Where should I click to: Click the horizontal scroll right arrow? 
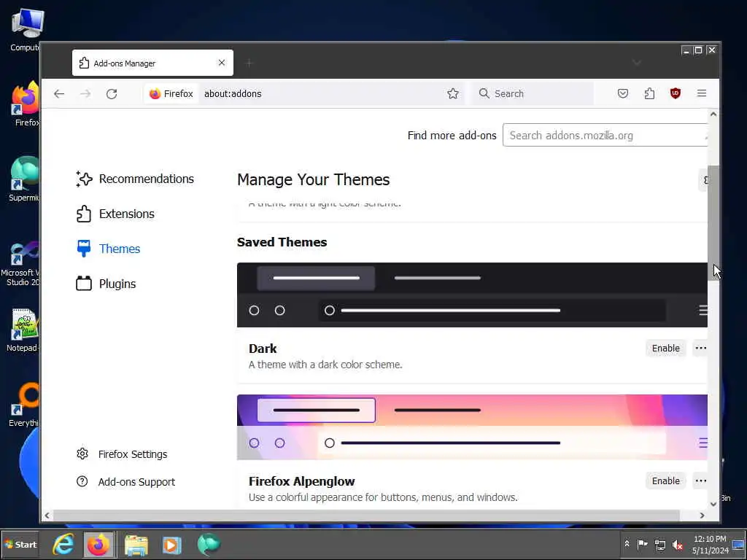pyautogui.click(x=702, y=516)
